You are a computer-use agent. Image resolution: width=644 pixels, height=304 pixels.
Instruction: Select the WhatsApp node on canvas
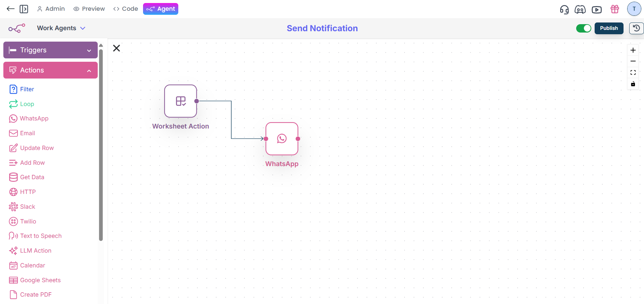282,139
